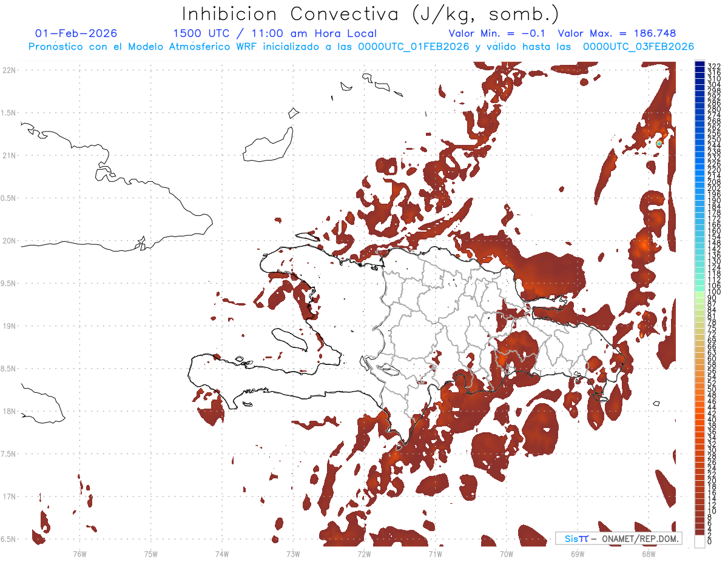Click the '20N' latitude label
This screenshot has height=562, width=728.
tap(9, 241)
